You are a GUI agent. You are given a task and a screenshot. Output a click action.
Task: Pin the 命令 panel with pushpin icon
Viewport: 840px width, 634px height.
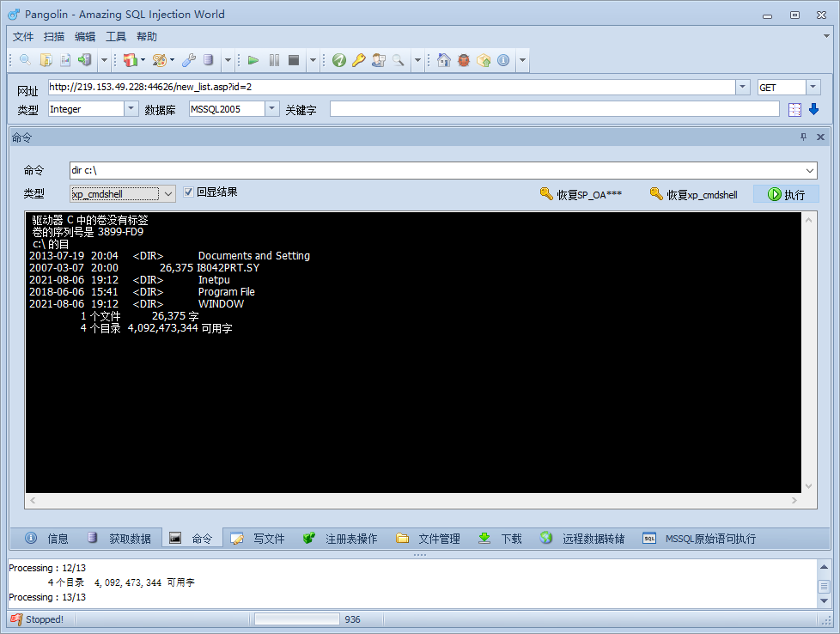[803, 137]
